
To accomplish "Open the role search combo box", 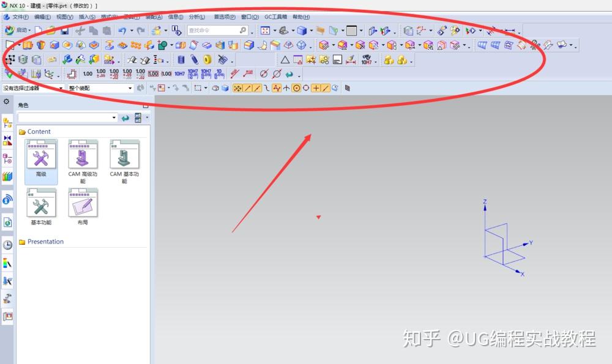I will point(67,117).
